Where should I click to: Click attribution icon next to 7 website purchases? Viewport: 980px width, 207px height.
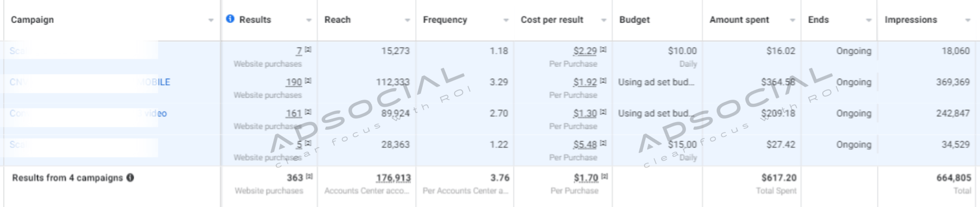[308, 50]
